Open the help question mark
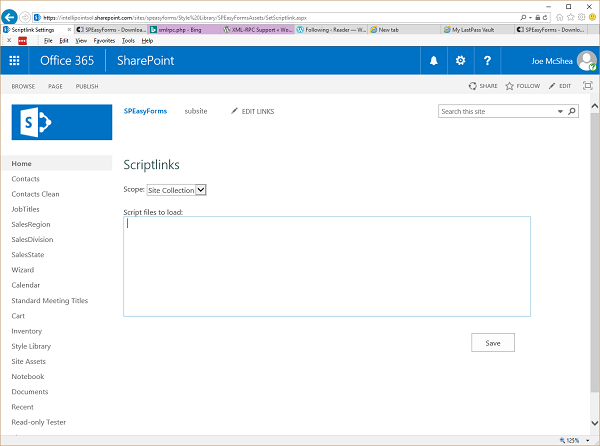This screenshot has height=446, width=600. pos(487,60)
